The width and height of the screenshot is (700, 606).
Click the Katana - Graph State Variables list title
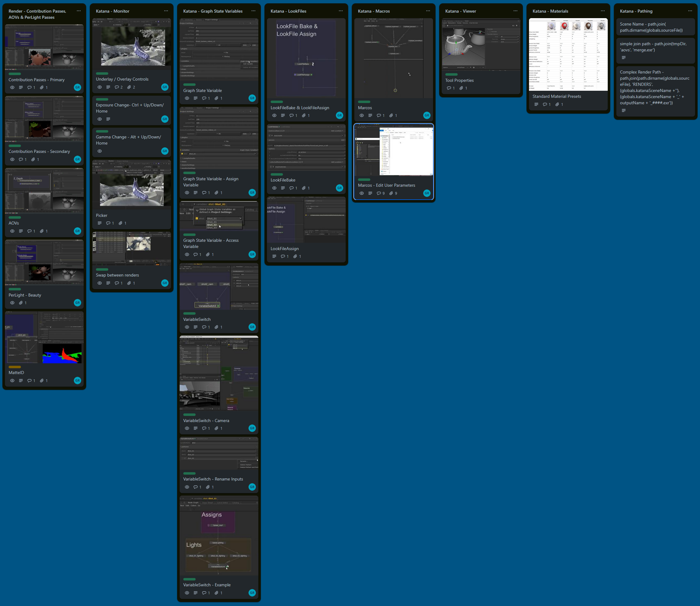click(x=213, y=11)
